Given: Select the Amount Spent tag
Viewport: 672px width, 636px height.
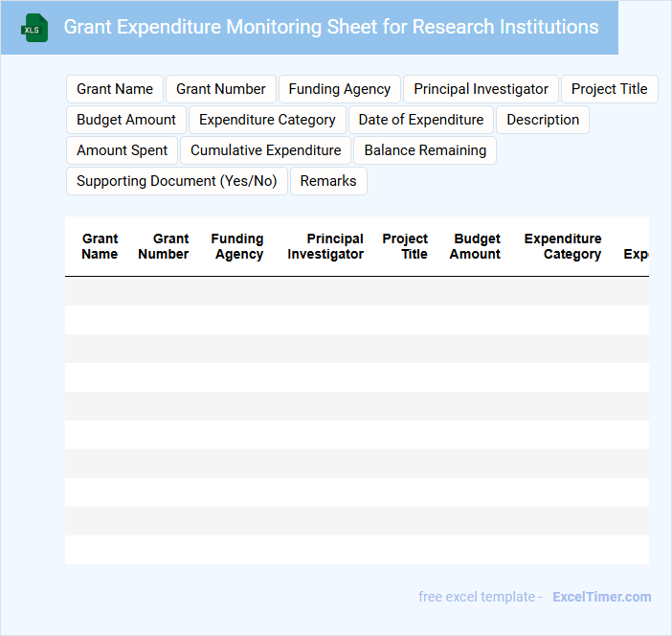Looking at the screenshot, I should click(122, 150).
